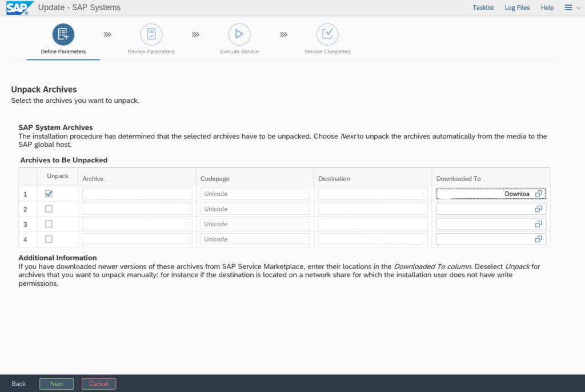Select the Service Completed step icon

coord(327,34)
